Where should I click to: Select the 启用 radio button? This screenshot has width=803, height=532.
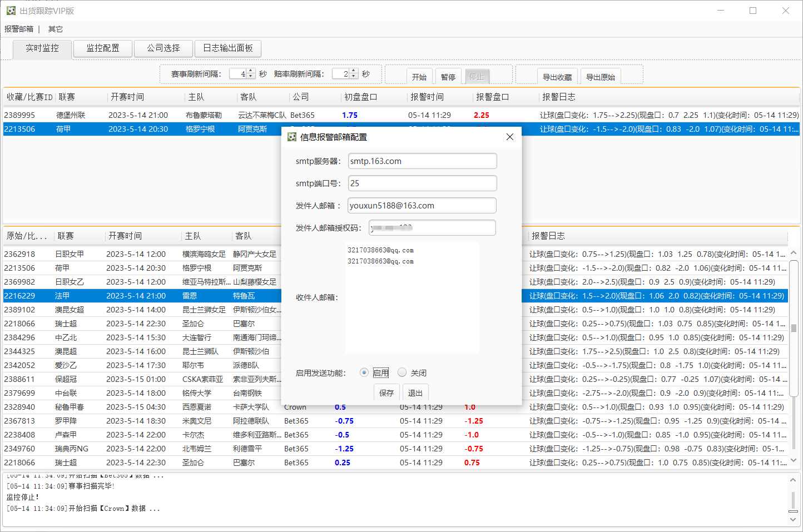pos(364,372)
